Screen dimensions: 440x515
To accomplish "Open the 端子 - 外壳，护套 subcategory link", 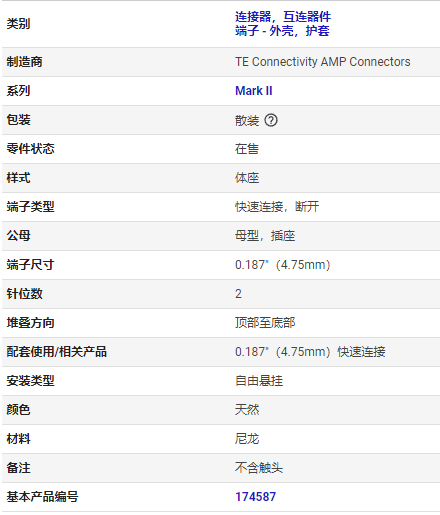I will (x=282, y=31).
